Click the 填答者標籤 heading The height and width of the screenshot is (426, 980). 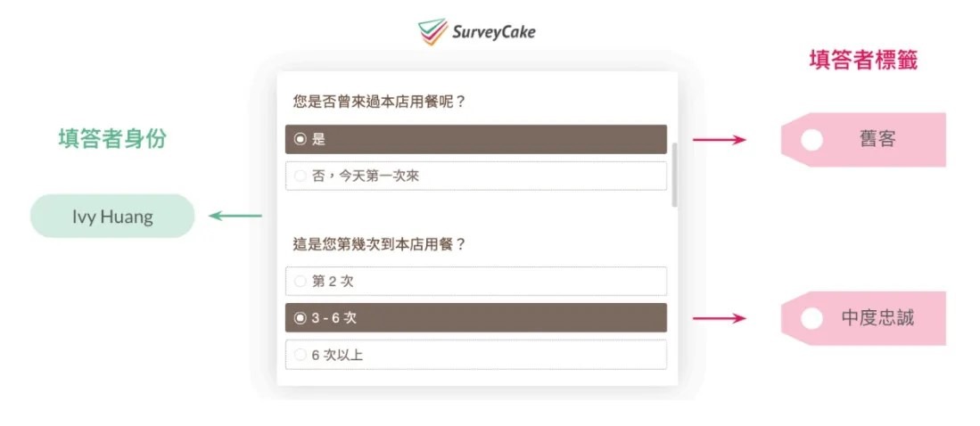[863, 61]
